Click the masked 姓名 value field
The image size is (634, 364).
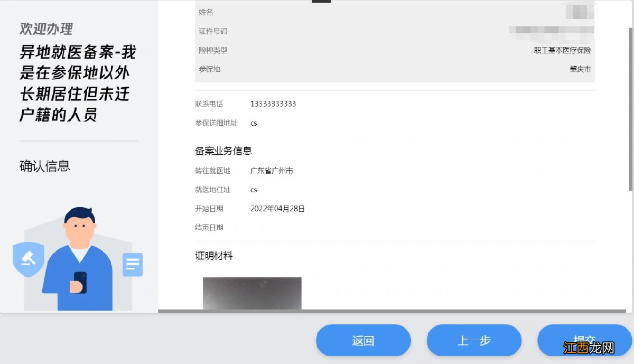click(x=580, y=11)
